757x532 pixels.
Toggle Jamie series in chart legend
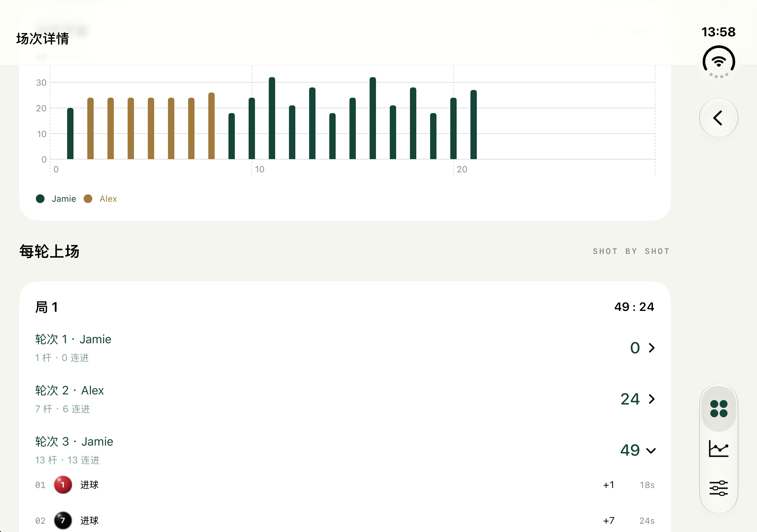coord(56,199)
